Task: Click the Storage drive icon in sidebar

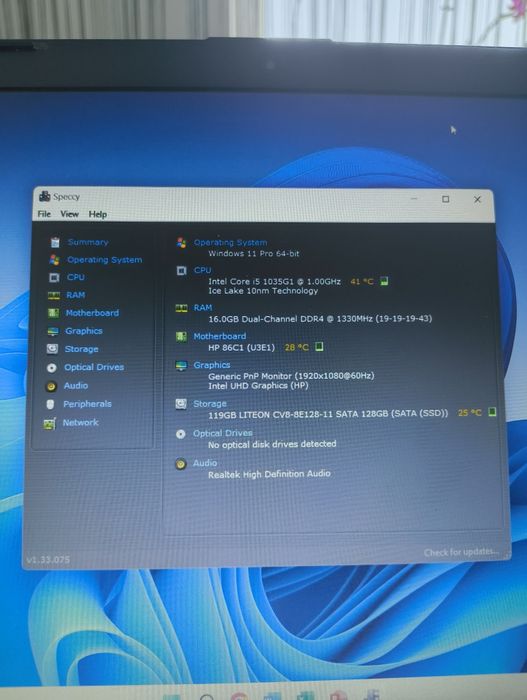Action: click(x=52, y=349)
